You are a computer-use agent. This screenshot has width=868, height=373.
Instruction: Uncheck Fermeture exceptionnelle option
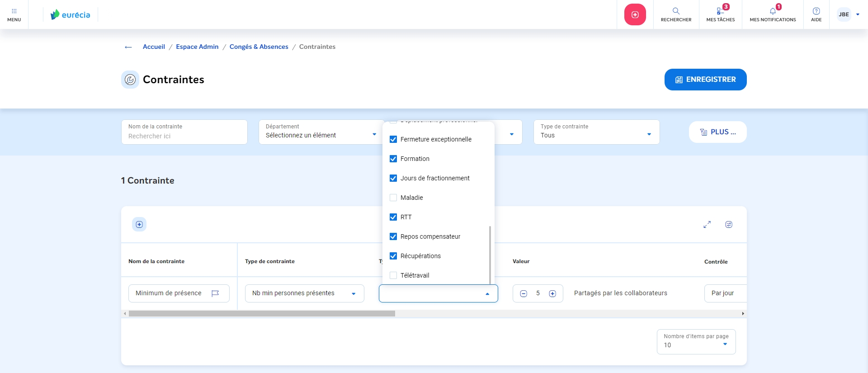tap(393, 139)
